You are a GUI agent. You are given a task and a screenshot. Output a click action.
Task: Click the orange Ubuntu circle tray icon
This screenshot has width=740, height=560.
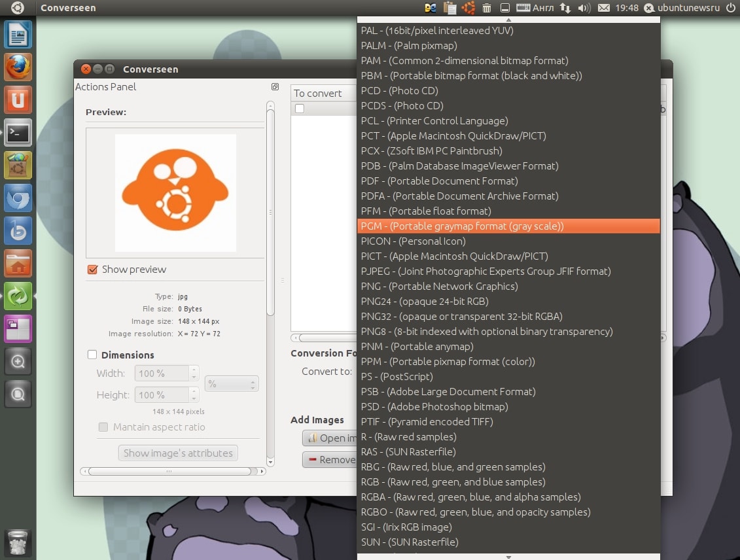pos(468,8)
